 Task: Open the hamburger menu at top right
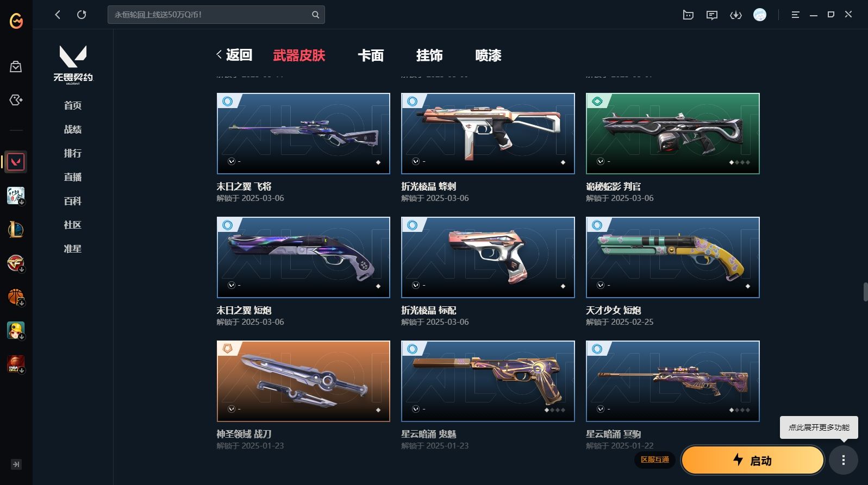click(x=795, y=15)
